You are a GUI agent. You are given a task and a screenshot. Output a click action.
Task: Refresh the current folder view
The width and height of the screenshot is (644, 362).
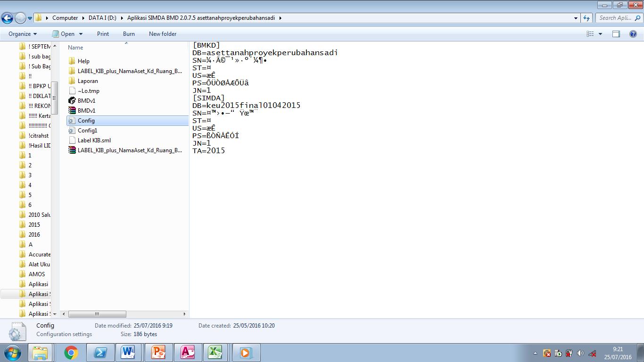coord(586,18)
